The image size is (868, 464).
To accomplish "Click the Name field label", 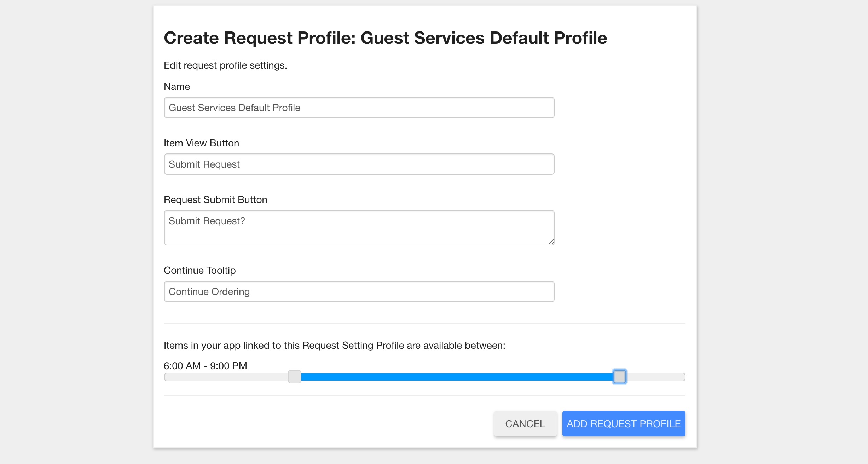I will click(x=177, y=87).
